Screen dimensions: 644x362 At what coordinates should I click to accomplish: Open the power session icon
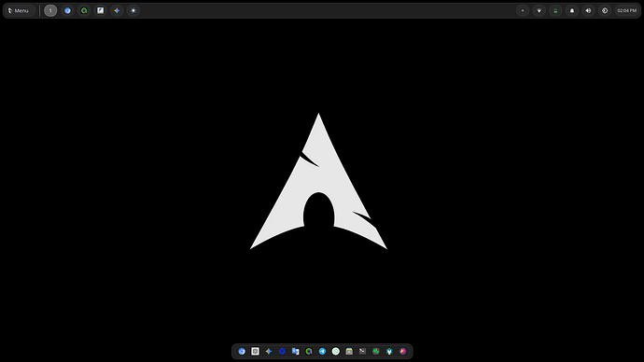[x=605, y=10]
